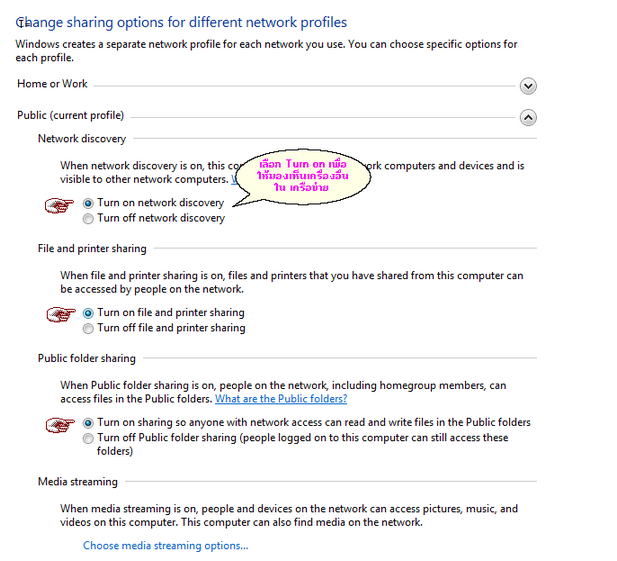
Task: Open the 'What are the Public folders?' link
Action: tap(281, 399)
